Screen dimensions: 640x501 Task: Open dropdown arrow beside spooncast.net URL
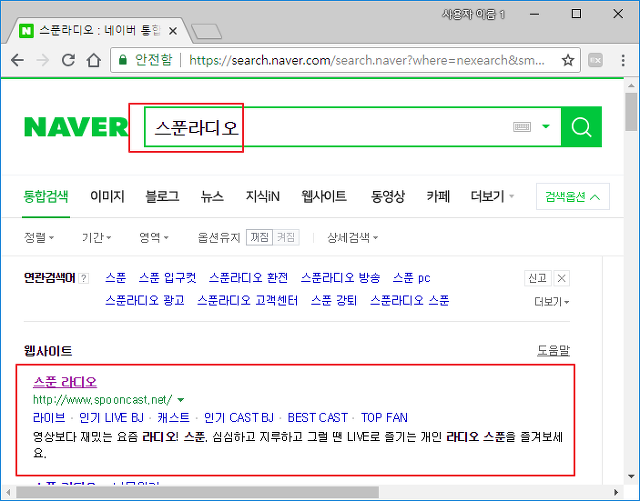[181, 400]
